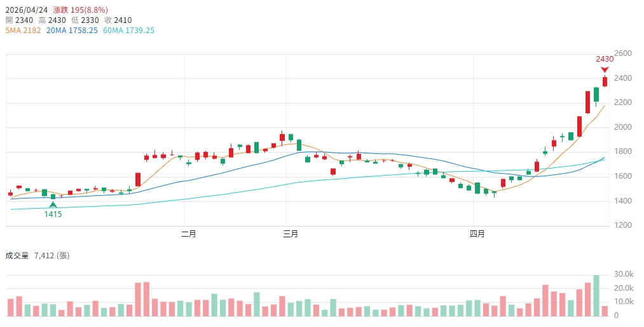
Task: Click the last red candlestick on the chart
Action: [605, 81]
